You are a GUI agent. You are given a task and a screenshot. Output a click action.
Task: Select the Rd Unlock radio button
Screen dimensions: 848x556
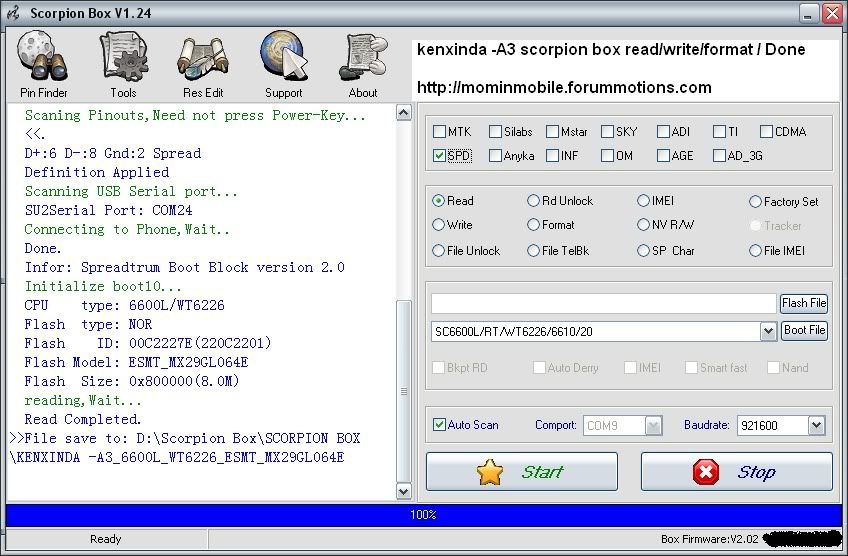click(x=533, y=201)
